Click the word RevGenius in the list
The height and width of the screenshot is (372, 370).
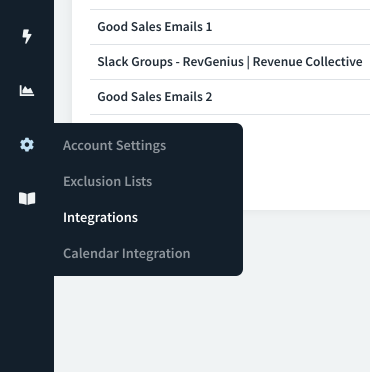click(x=213, y=62)
